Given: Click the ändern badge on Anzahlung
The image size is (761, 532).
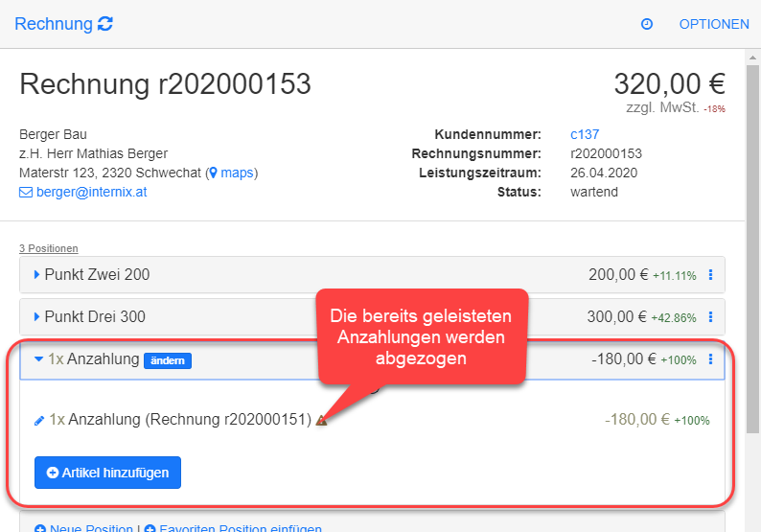Looking at the screenshot, I should (x=168, y=360).
